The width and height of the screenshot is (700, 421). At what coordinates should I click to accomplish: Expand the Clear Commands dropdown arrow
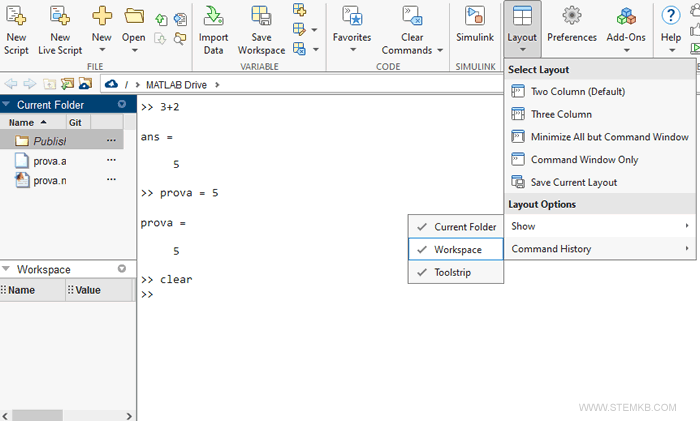[440, 50]
